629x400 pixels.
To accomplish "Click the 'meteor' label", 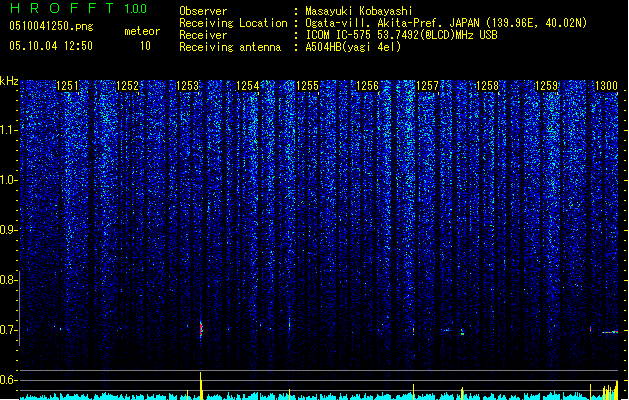I will click(142, 31).
